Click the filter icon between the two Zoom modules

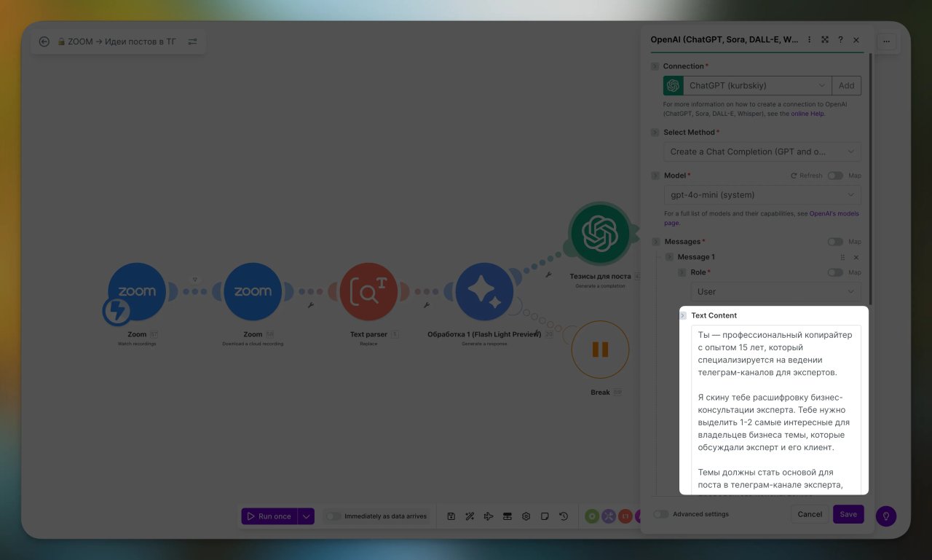coord(195,279)
